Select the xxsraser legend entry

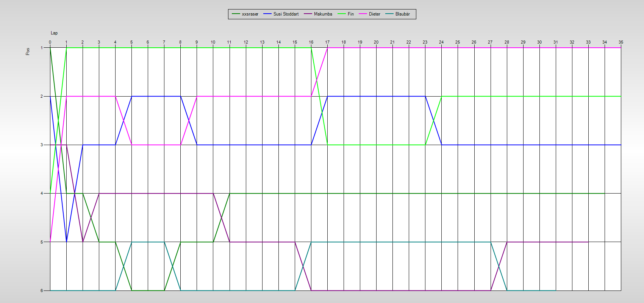pyautogui.click(x=245, y=14)
